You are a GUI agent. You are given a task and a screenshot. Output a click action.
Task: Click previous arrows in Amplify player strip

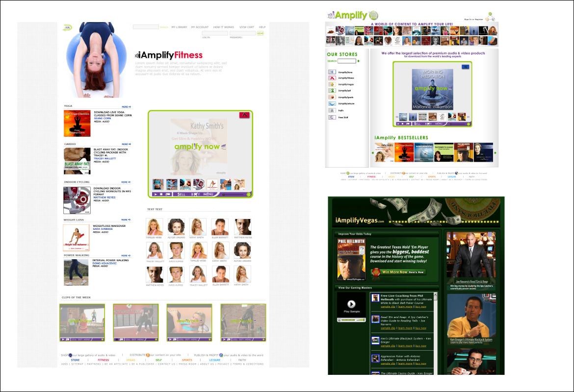[397, 117]
